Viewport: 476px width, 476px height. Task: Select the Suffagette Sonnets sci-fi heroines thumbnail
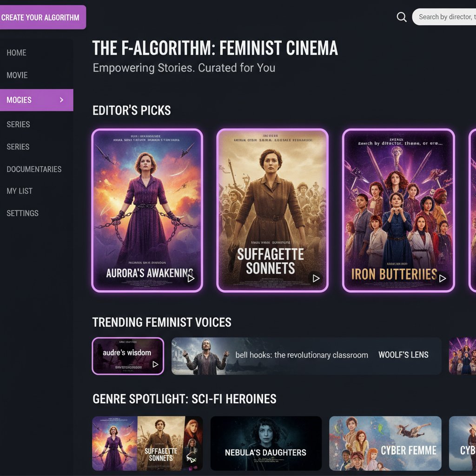(147, 443)
